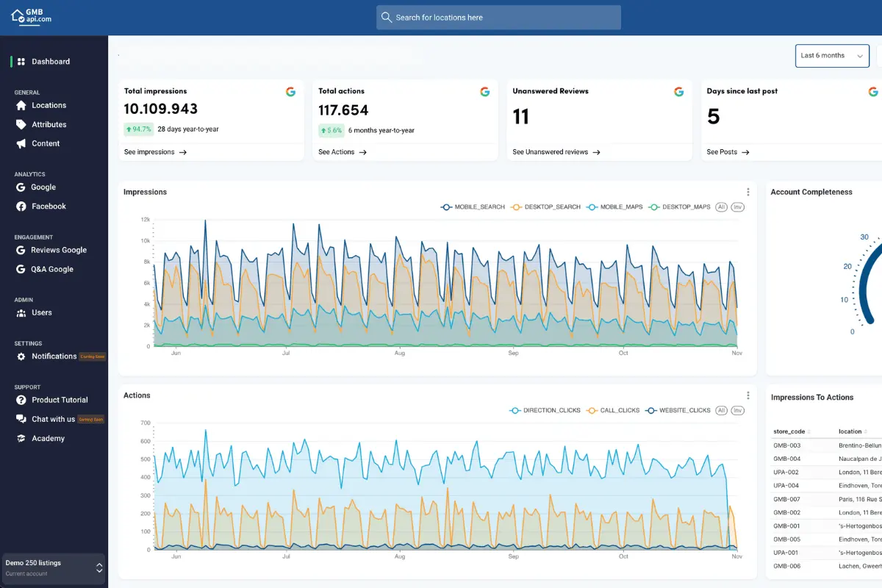Click Google logo on Days since last post card
The image size is (882, 588).
[x=873, y=92]
